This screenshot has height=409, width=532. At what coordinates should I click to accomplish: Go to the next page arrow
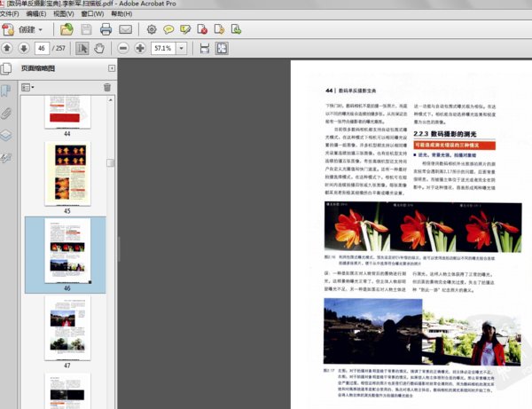pos(24,48)
